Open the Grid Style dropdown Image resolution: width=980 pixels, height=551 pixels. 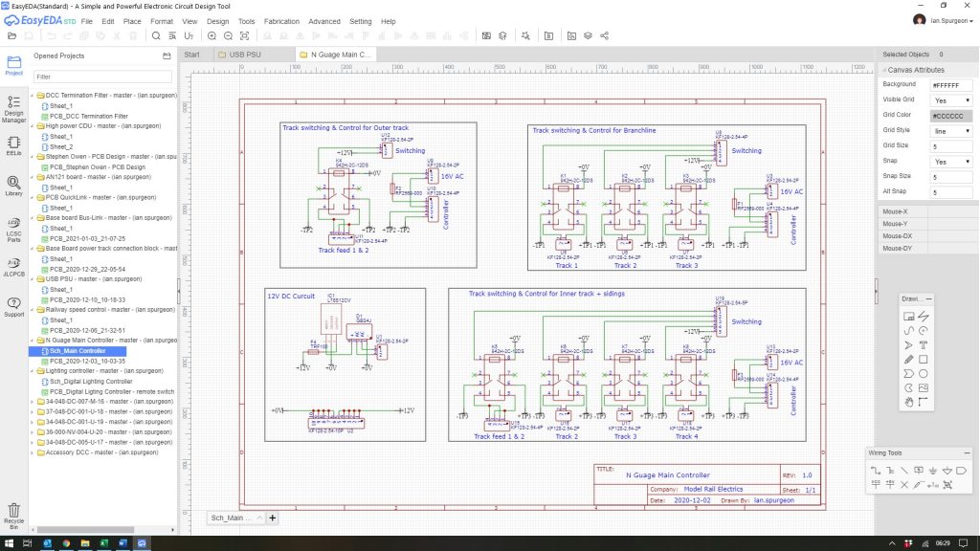tap(951, 131)
